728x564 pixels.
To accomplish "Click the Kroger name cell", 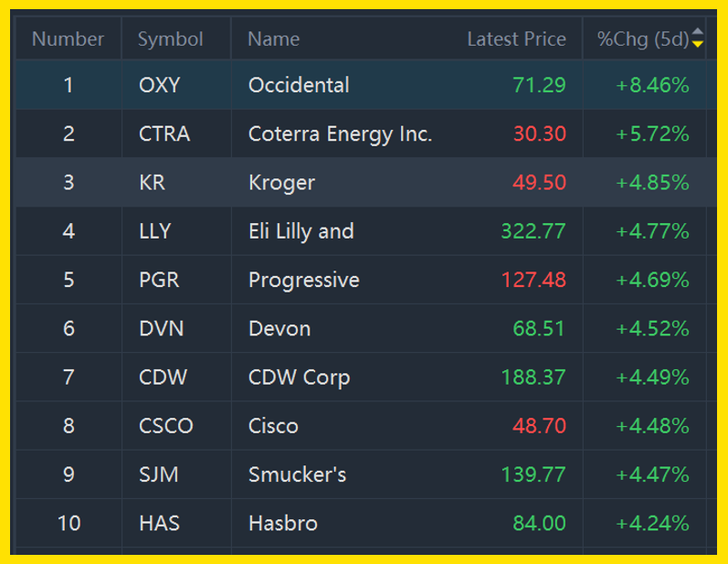I will click(282, 183).
